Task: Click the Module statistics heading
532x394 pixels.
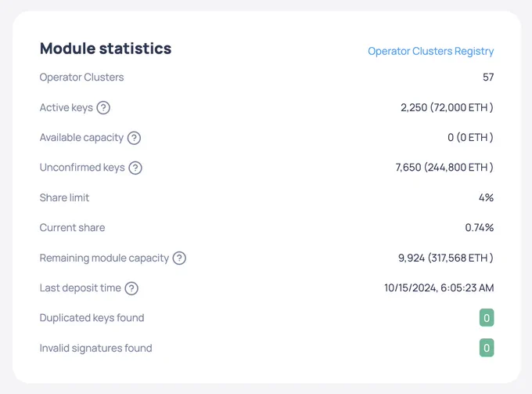Action: point(106,49)
